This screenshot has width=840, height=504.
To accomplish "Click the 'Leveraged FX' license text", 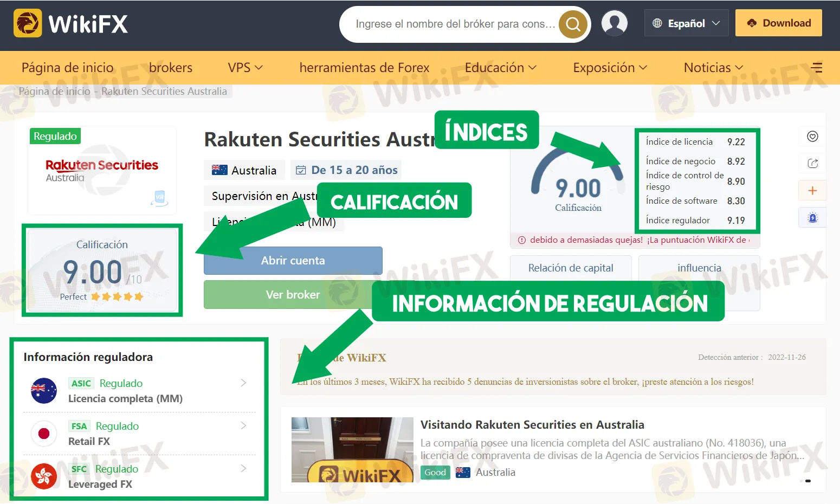I will click(100, 484).
